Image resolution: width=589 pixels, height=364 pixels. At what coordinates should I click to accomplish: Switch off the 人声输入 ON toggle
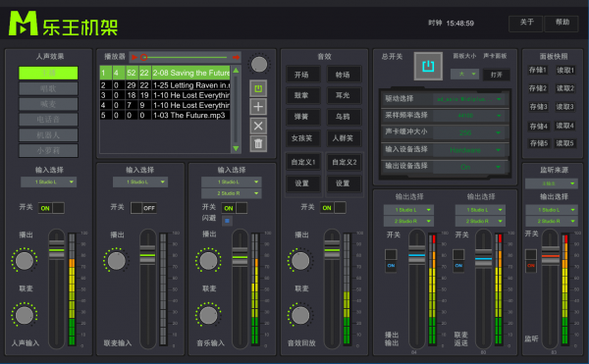51,208
